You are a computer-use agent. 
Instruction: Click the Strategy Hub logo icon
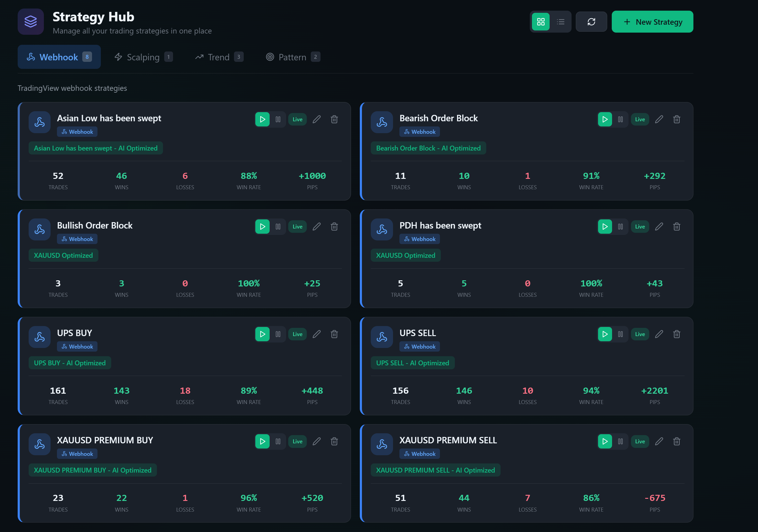click(30, 21)
